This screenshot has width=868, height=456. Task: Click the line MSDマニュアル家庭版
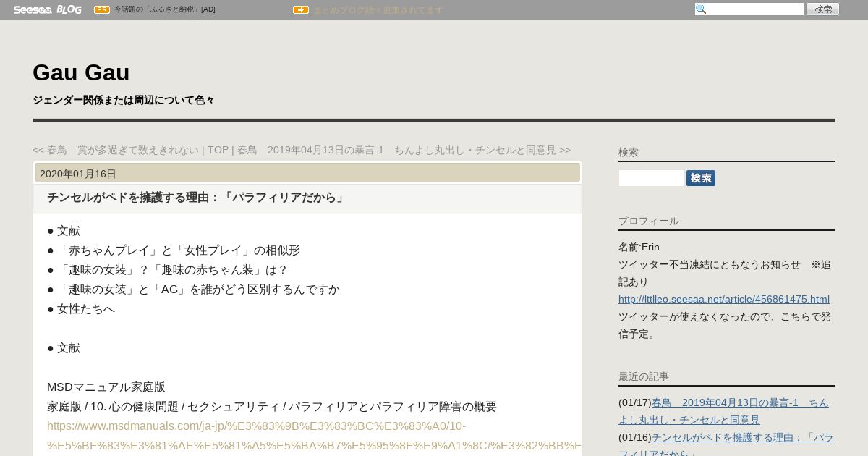(106, 387)
